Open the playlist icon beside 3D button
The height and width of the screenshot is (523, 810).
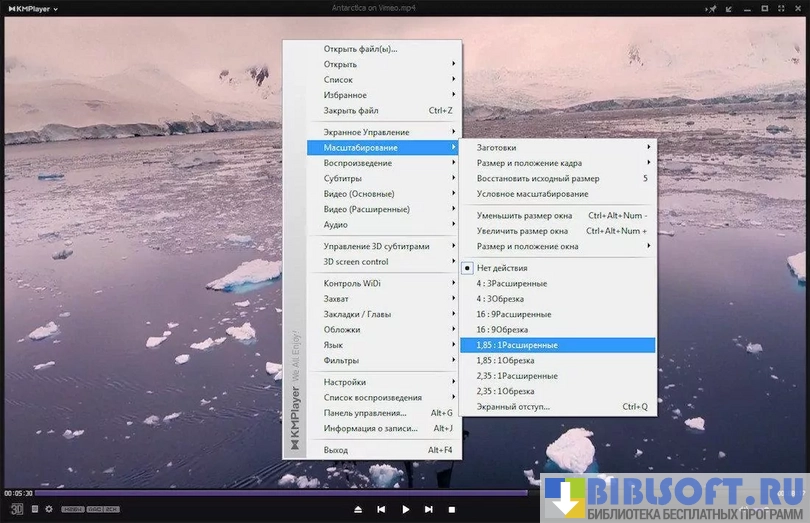click(35, 509)
